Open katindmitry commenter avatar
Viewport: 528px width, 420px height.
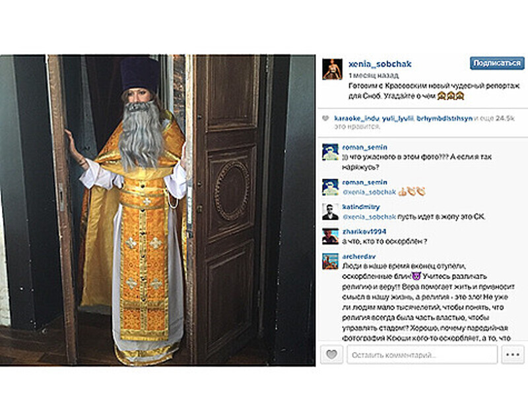pyautogui.click(x=331, y=212)
